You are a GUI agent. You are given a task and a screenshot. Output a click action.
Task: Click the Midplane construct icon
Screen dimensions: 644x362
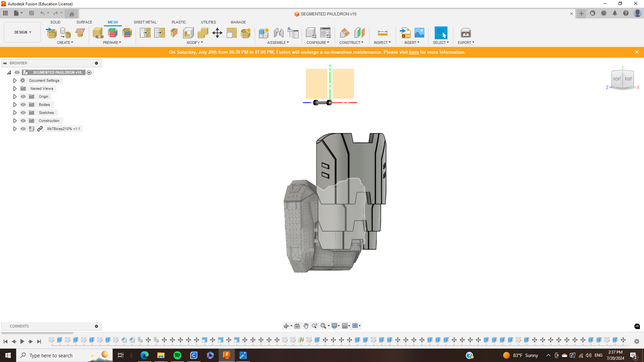click(359, 33)
